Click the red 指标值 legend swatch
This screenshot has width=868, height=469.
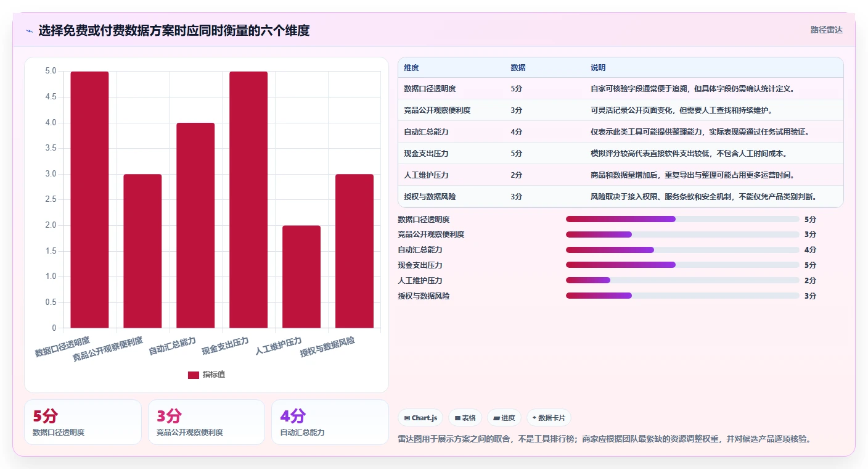pos(194,375)
